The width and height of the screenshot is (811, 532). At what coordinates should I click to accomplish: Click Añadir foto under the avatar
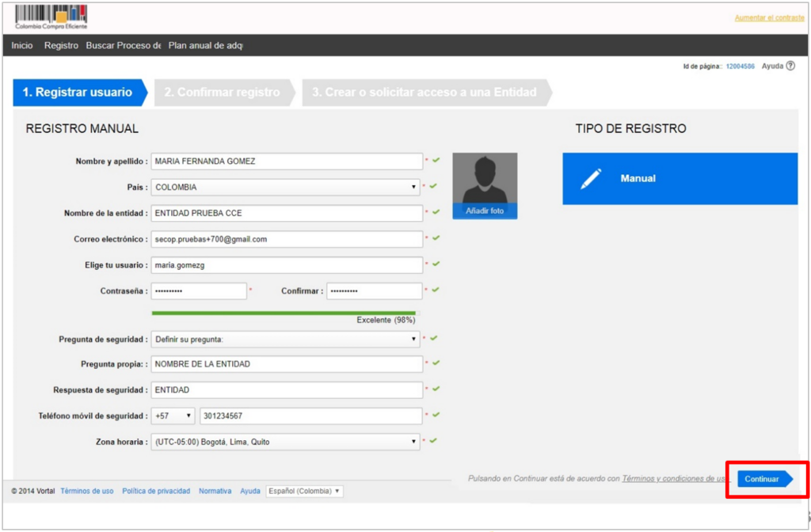485,211
